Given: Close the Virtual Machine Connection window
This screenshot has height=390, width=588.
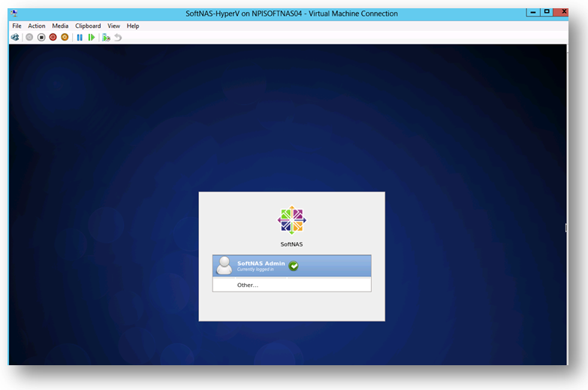Looking at the screenshot, I should click(x=562, y=12).
